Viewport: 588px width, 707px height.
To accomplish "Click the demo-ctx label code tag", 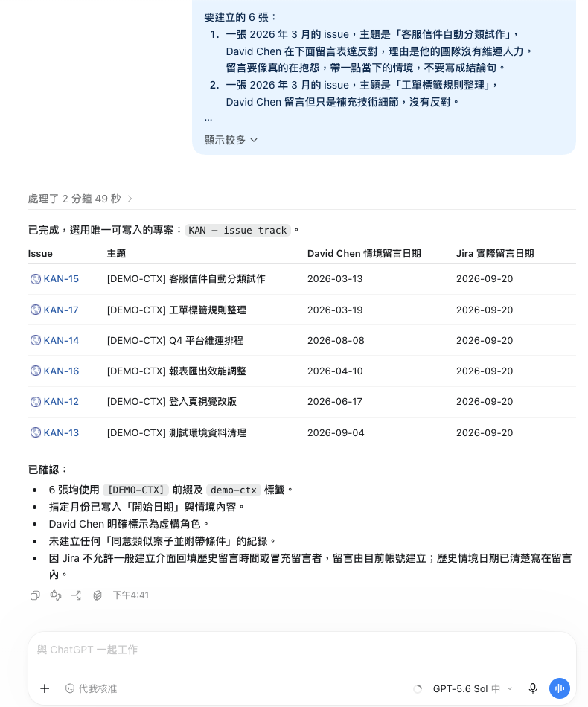I will point(234,490).
